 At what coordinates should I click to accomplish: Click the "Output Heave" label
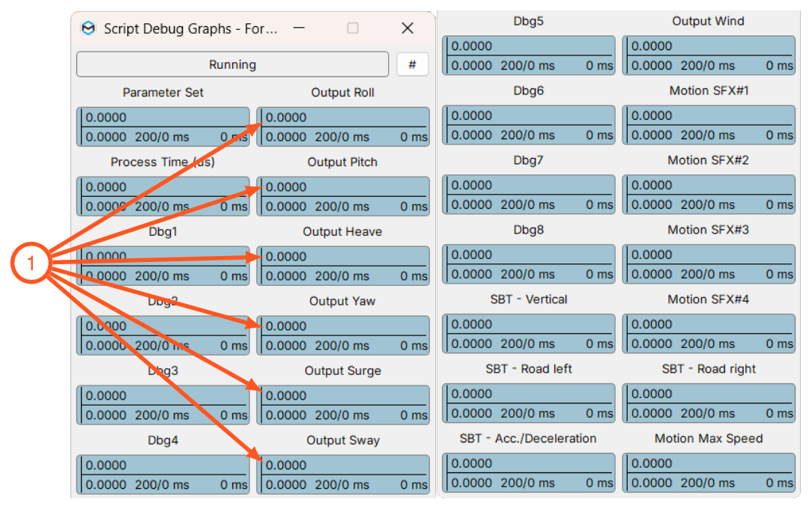[343, 232]
